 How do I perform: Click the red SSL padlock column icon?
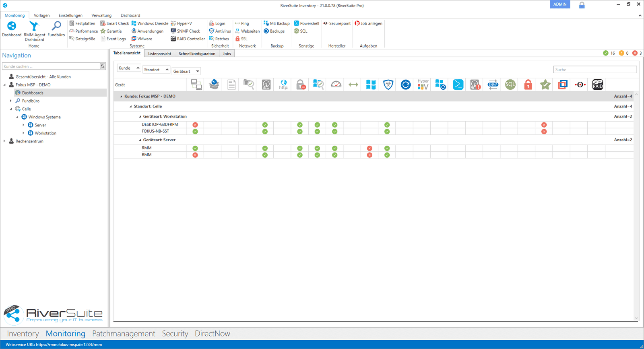click(x=528, y=85)
